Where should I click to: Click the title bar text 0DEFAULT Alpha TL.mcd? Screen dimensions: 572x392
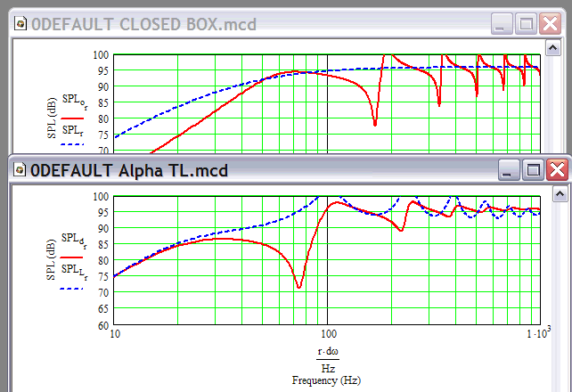pyautogui.click(x=129, y=170)
